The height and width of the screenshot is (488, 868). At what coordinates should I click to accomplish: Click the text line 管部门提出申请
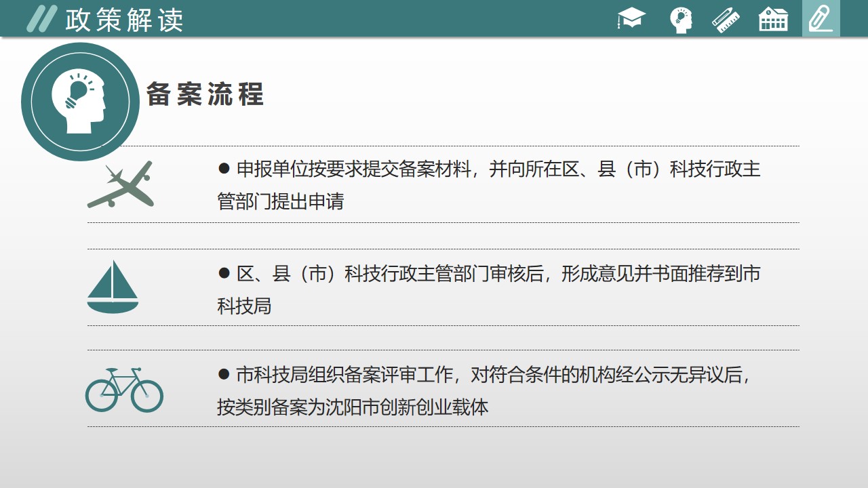tap(280, 201)
